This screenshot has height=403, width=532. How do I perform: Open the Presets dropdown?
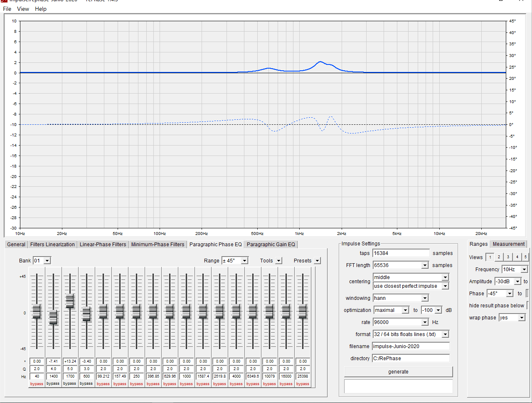pyautogui.click(x=317, y=261)
